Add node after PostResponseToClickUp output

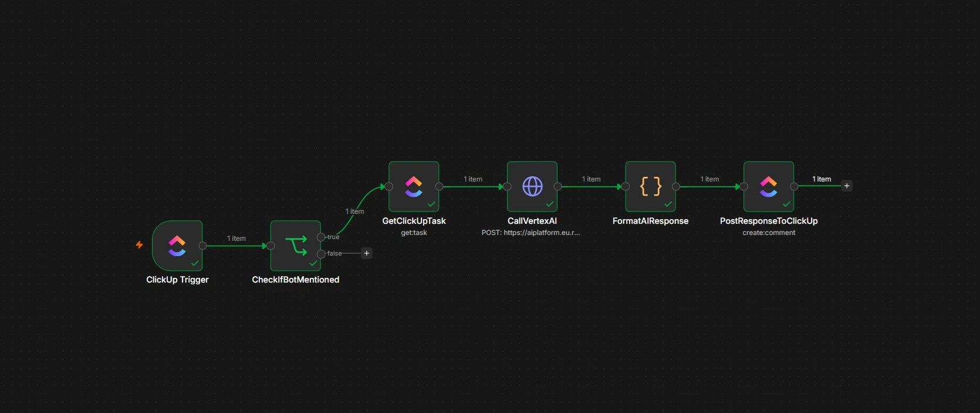[847, 186]
